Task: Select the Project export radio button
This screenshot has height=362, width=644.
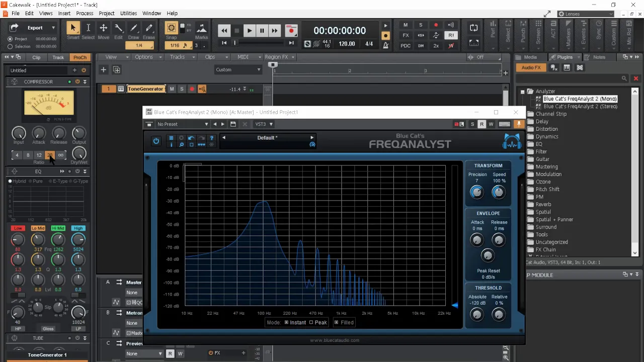Action: click(x=10, y=39)
